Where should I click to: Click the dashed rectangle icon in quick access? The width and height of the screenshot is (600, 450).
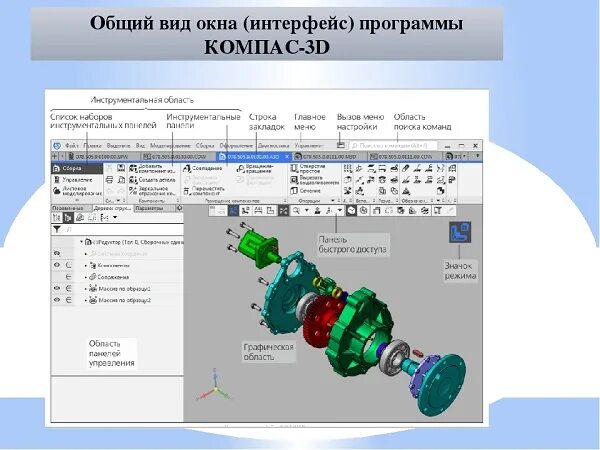click(389, 210)
